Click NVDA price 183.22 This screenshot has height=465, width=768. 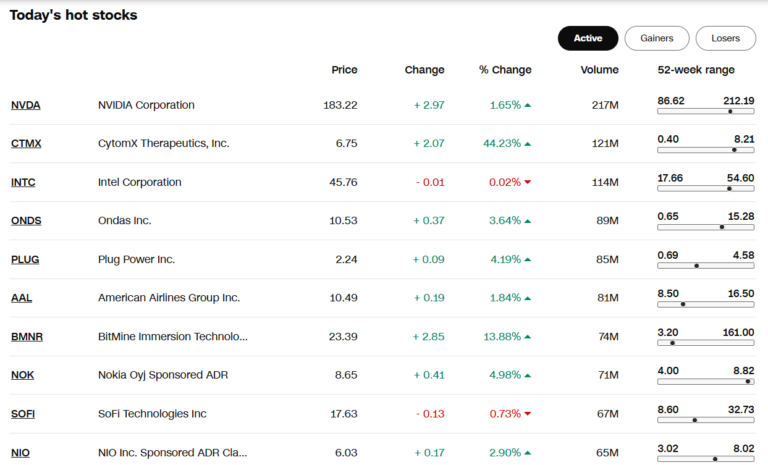tap(340, 105)
